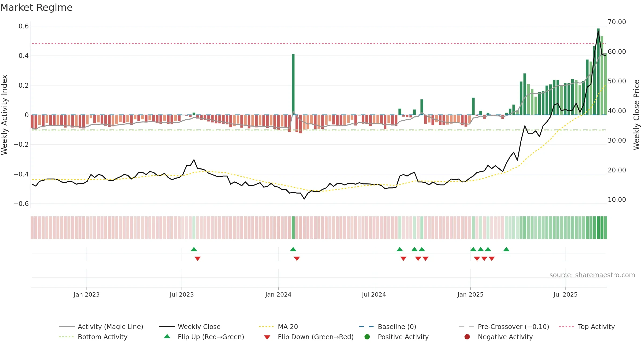
Task: Click the 0.6 activity axis label
Action: tap(24, 26)
